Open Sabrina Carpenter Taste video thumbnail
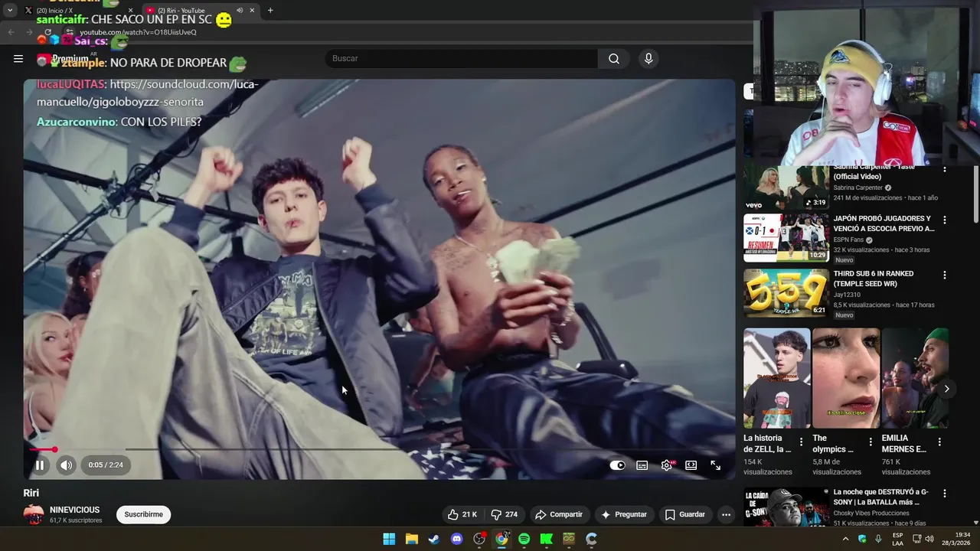 (786, 187)
